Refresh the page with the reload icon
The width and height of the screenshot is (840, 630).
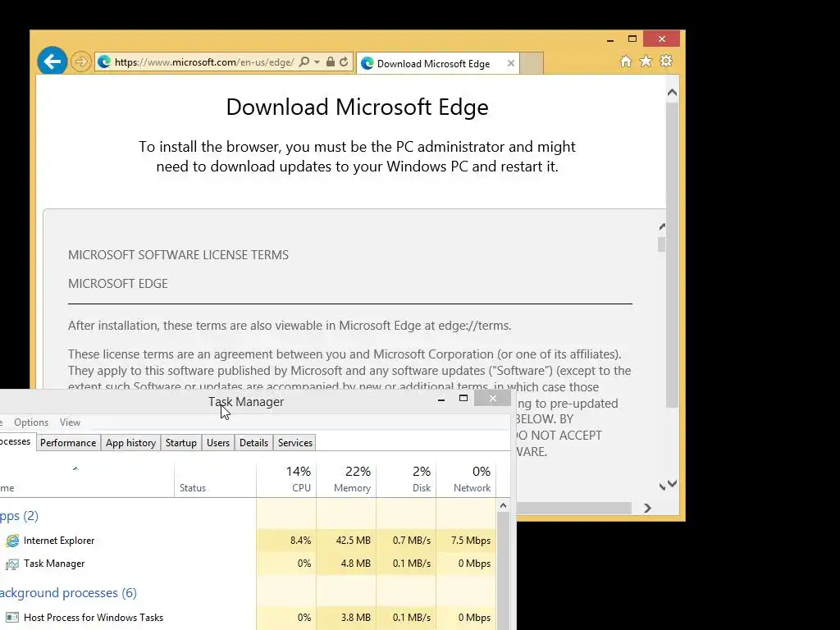pyautogui.click(x=344, y=62)
